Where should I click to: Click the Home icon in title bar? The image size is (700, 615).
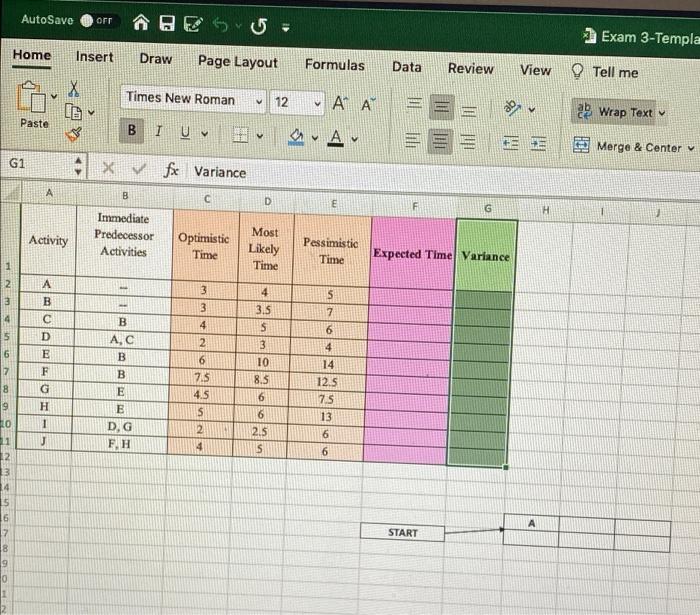pos(141,22)
